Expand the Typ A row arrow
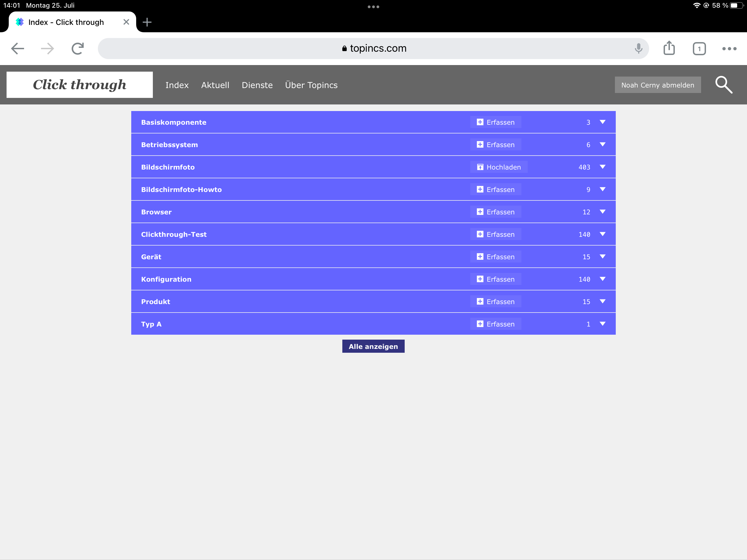This screenshot has height=560, width=747. coord(602,324)
